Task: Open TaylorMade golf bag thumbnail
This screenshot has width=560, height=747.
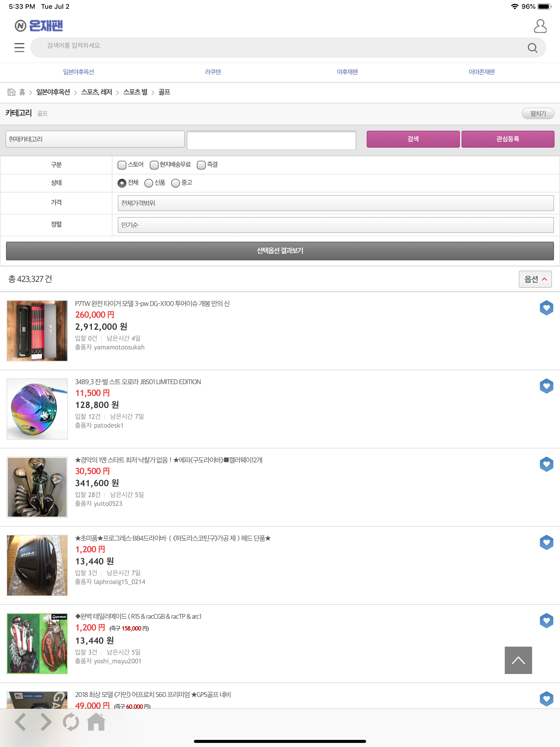Action: [37, 644]
